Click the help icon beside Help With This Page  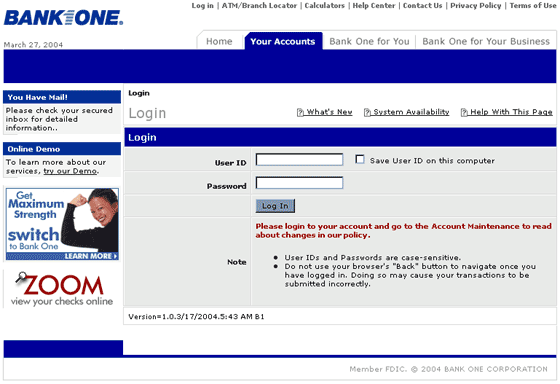coord(464,113)
